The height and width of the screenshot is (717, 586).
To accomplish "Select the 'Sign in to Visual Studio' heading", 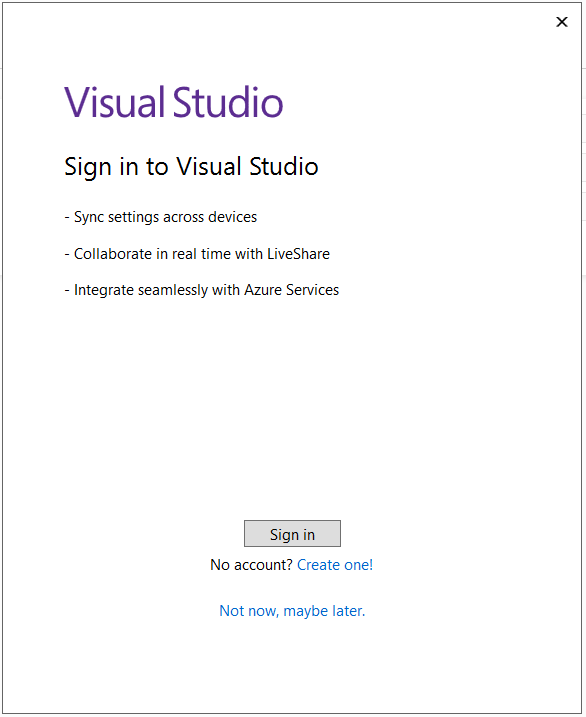I will click(191, 166).
